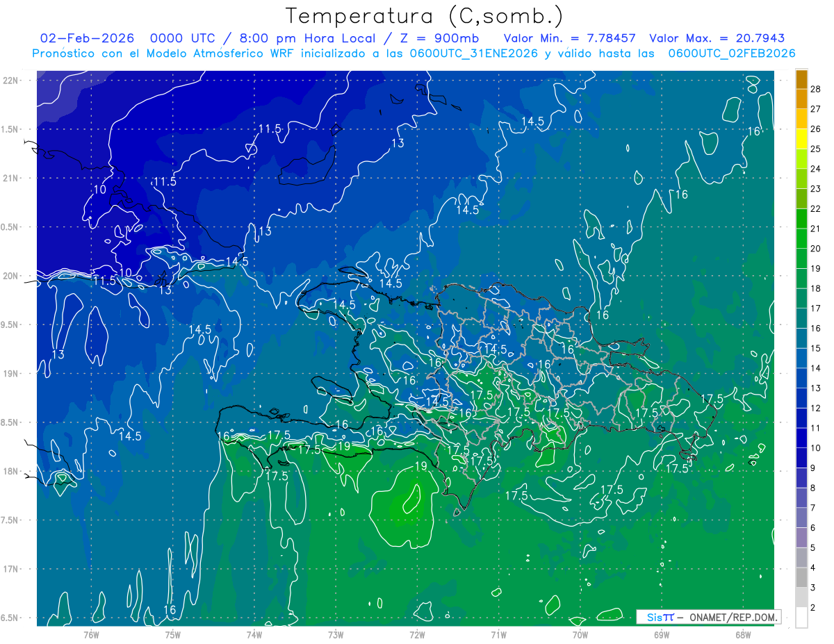Viewport: 834px width, 644px height.
Task: Click the '7.5N' latitude label
Action: [x=10, y=520]
